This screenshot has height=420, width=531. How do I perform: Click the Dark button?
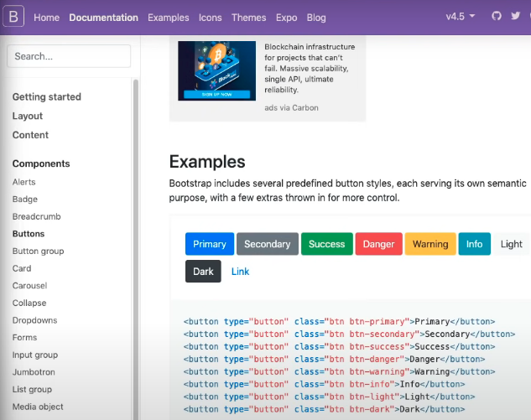coord(203,271)
